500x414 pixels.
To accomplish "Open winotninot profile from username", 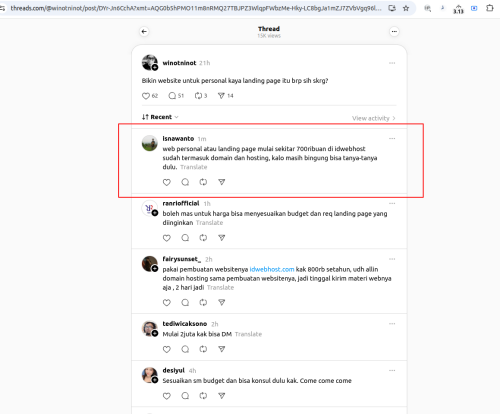I will tap(179, 63).
